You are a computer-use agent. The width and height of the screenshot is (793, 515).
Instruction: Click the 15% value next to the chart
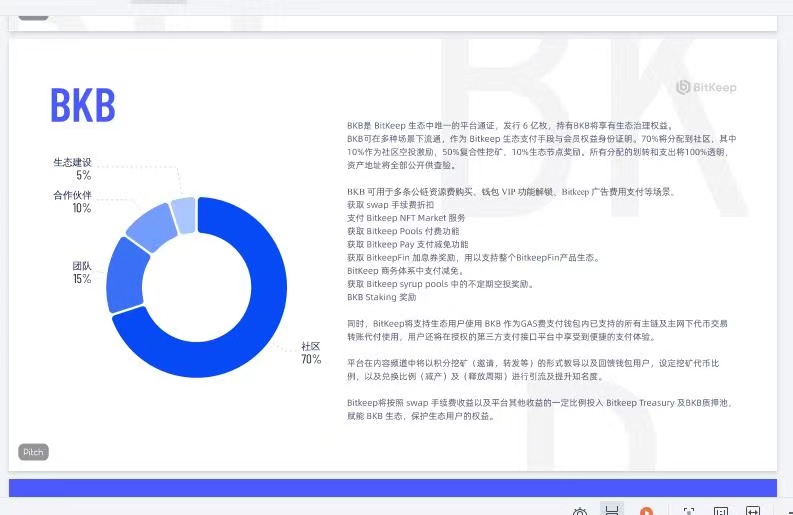82,279
